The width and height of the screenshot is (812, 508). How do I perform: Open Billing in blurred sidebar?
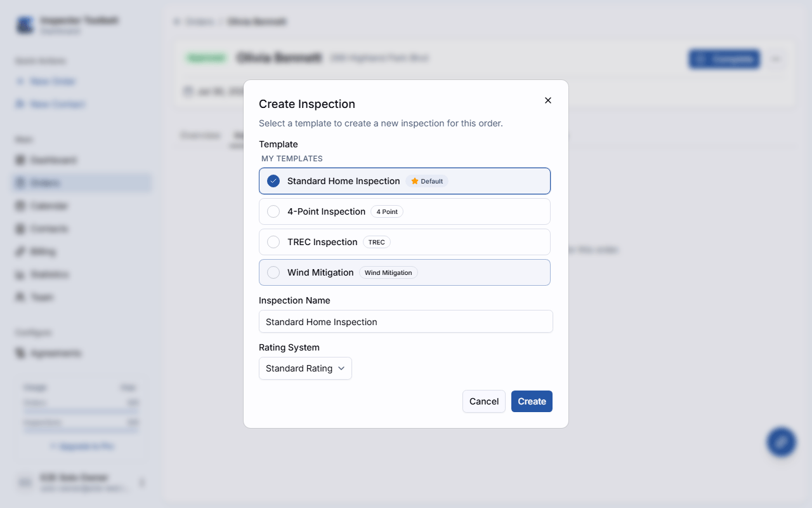point(82,251)
